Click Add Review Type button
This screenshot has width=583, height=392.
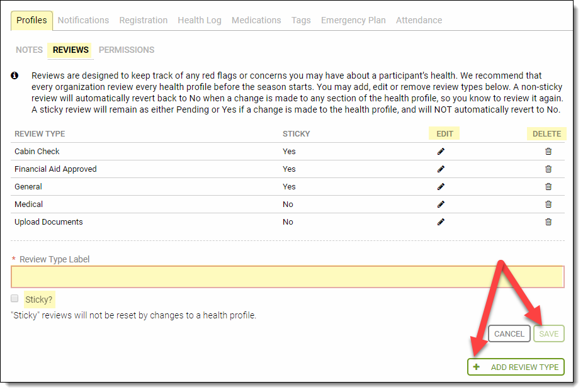point(516,367)
